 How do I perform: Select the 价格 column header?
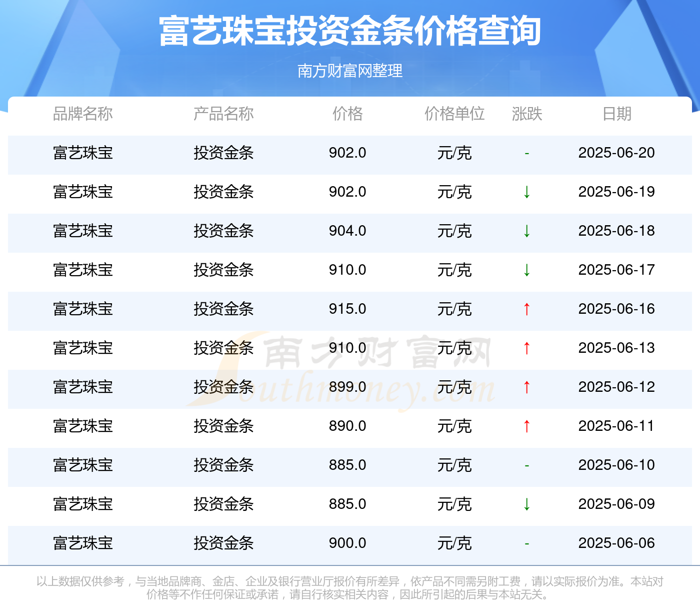click(347, 114)
